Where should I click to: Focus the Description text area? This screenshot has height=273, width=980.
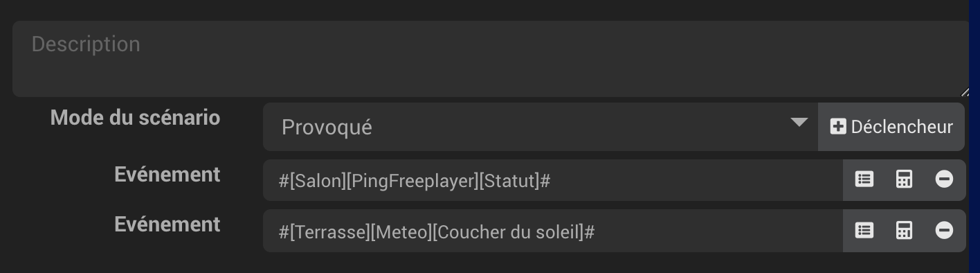(491, 59)
